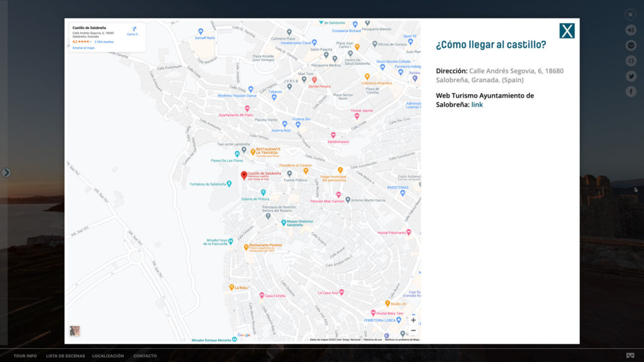Select the SoniaR Nails marker
The image size is (644, 362).
(201, 31)
